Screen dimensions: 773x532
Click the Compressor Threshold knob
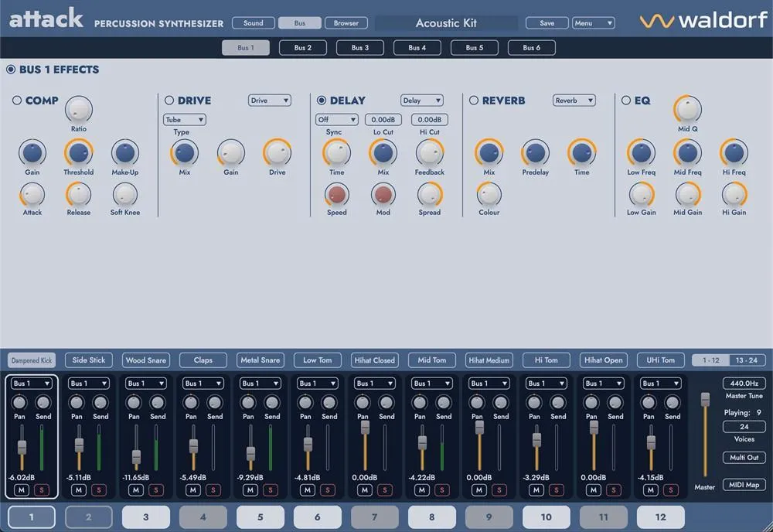pyautogui.click(x=78, y=152)
